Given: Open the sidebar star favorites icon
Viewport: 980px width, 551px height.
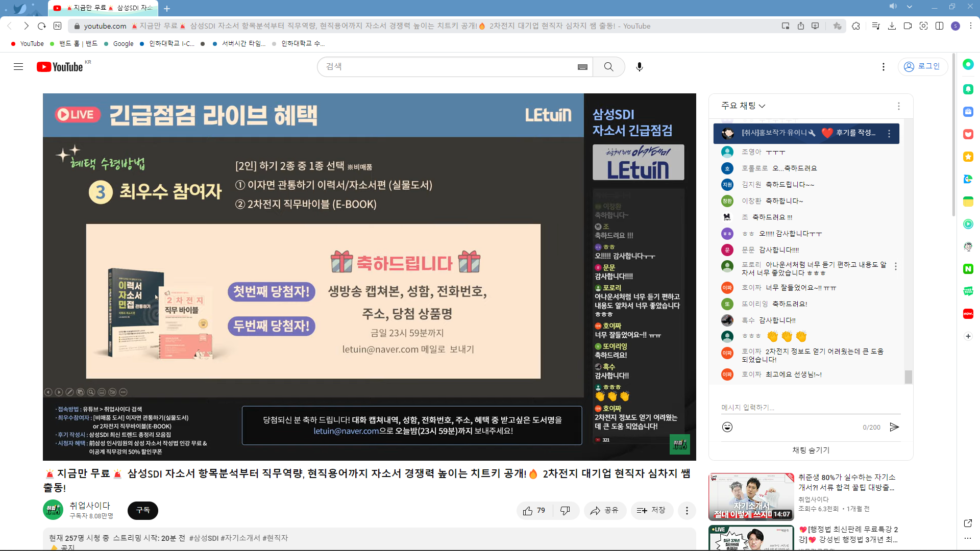Looking at the screenshot, I should tap(968, 157).
